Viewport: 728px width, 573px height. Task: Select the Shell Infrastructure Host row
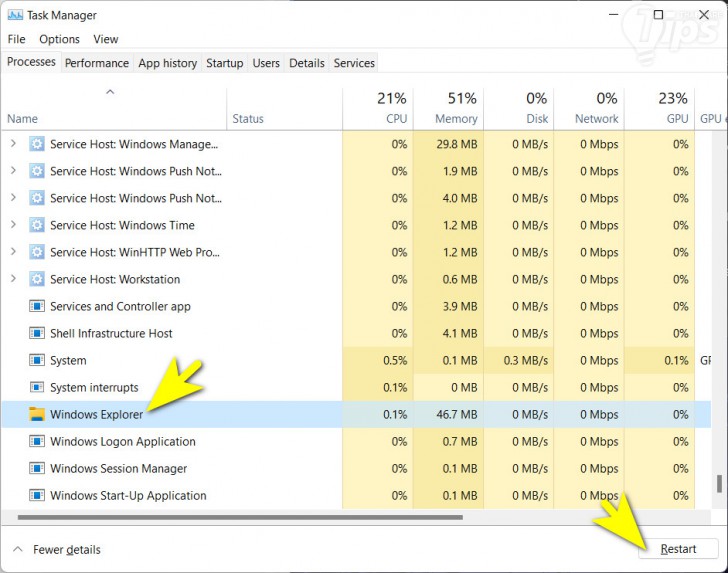pyautogui.click(x=356, y=333)
